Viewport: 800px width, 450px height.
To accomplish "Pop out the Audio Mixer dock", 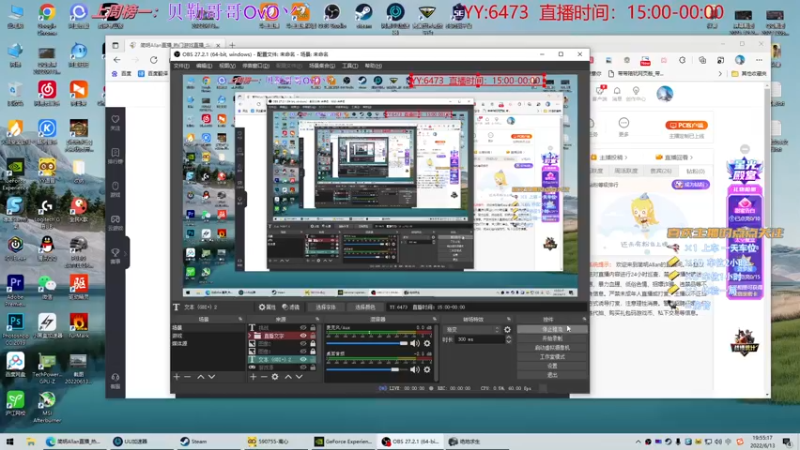I will 435,319.
